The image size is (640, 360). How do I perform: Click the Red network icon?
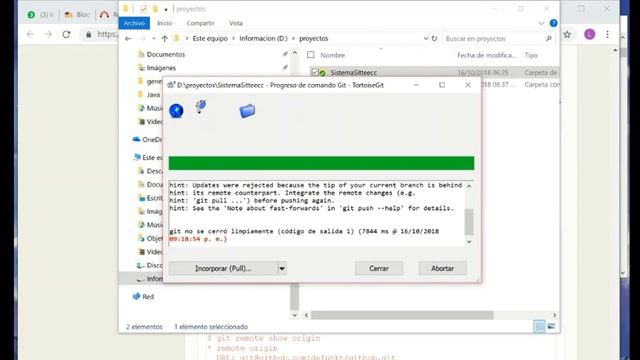136,296
